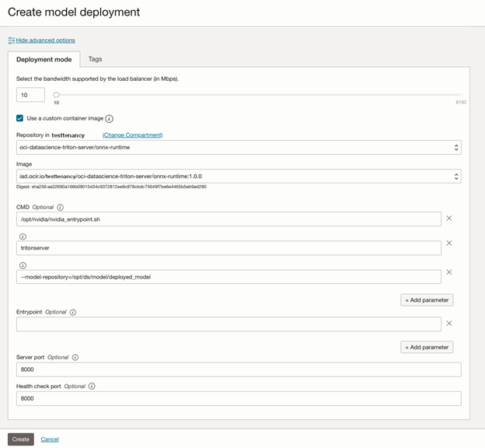Click info icon above tritonserver field

pos(23,236)
